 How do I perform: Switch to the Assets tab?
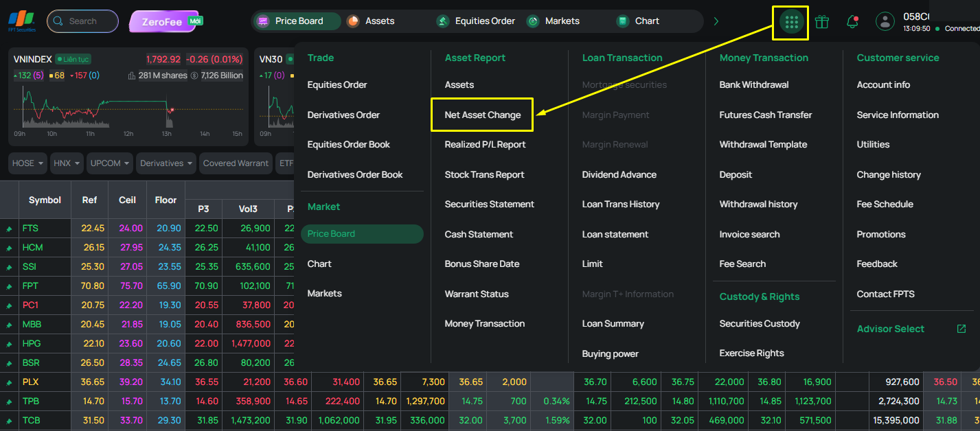(x=371, y=21)
